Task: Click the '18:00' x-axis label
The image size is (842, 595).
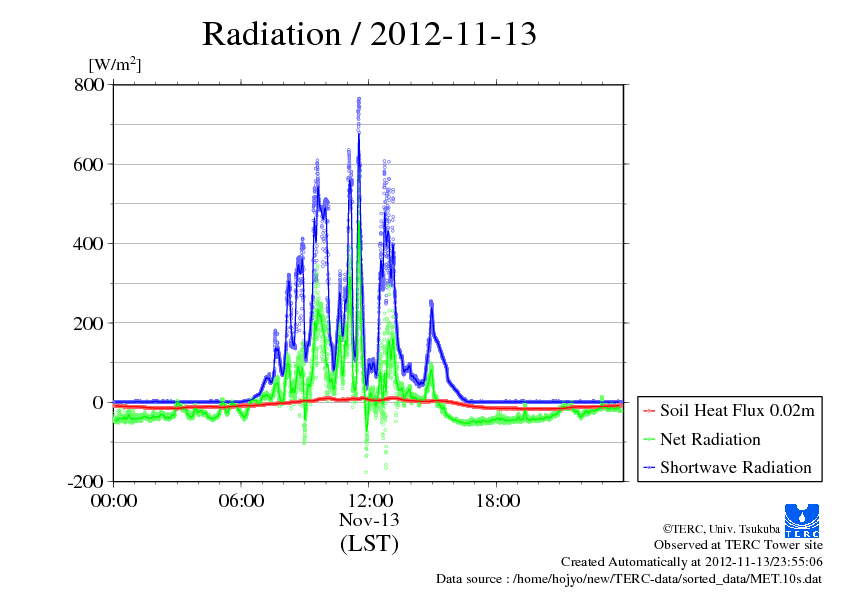Action: tap(498, 501)
